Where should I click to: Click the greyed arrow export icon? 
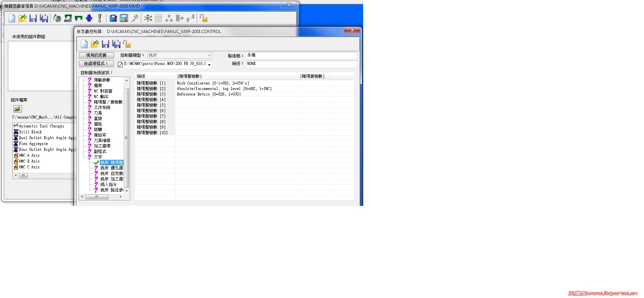(x=180, y=18)
